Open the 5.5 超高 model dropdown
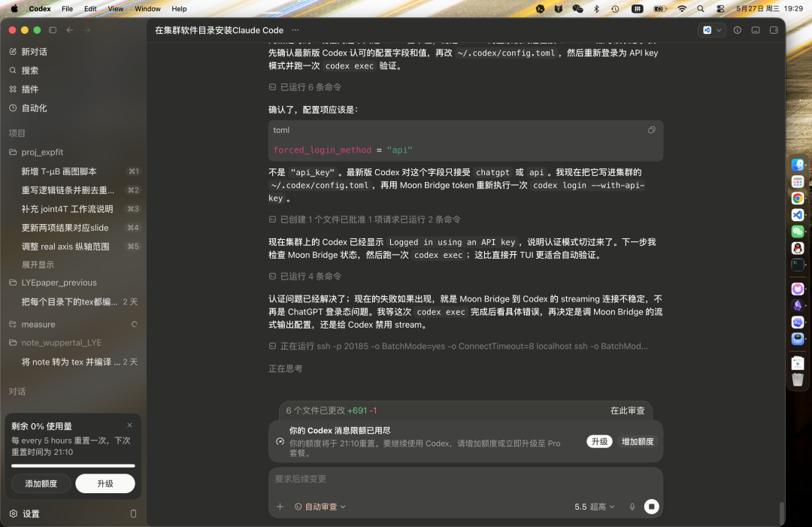 click(595, 507)
